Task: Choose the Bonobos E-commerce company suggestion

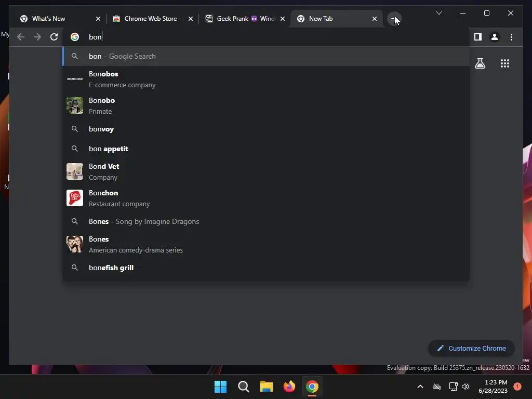Action: point(266,79)
